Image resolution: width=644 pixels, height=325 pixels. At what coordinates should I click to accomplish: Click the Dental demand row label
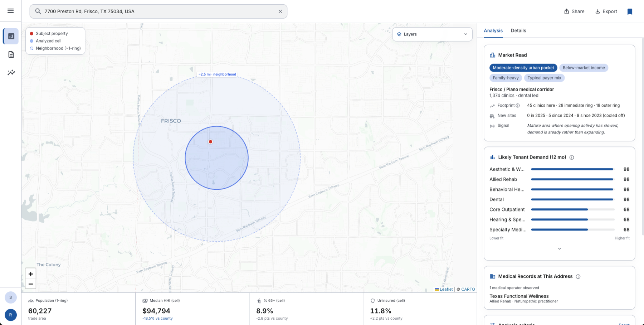[497, 199]
